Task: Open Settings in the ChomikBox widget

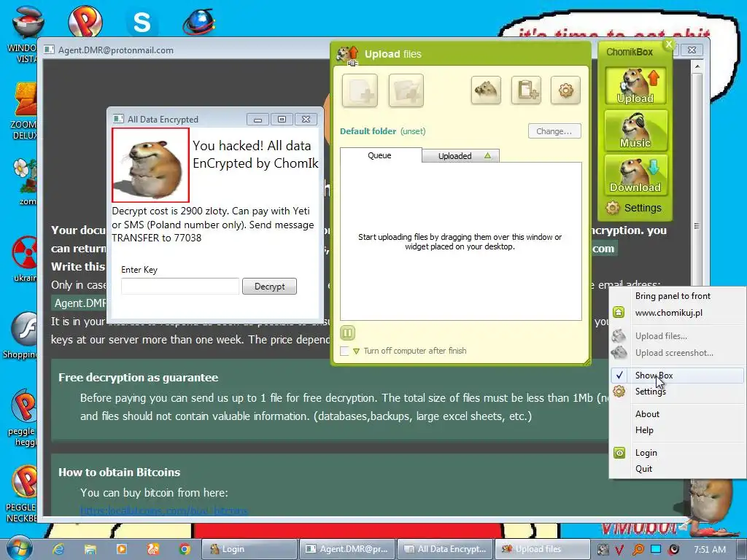Action: click(x=634, y=208)
